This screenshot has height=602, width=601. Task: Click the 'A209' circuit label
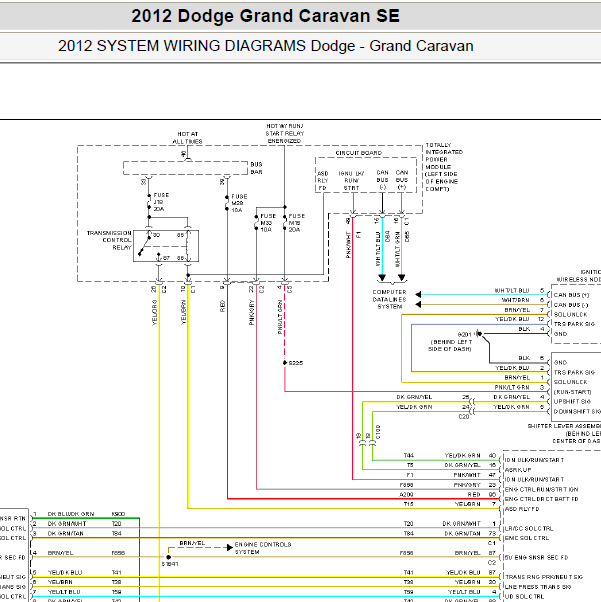pyautogui.click(x=406, y=494)
